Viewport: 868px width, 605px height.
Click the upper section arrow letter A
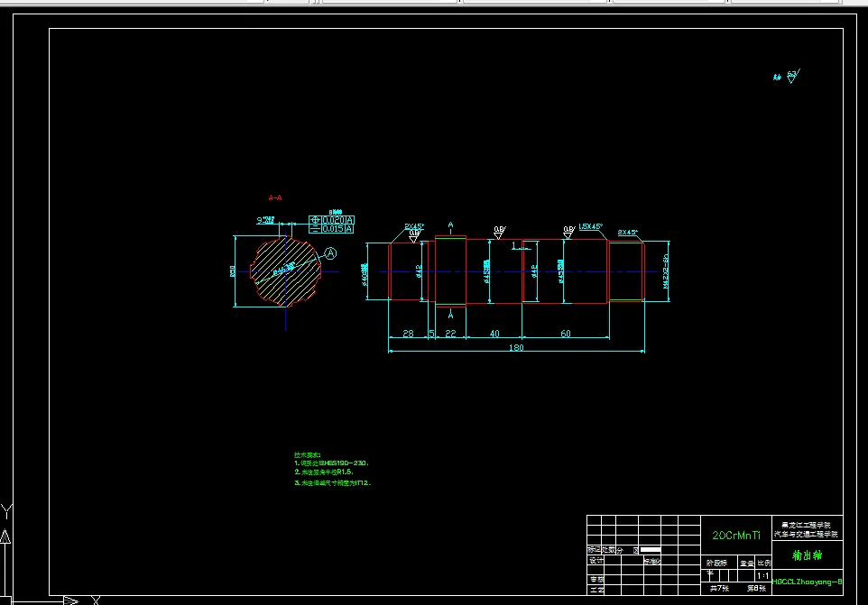(450, 225)
